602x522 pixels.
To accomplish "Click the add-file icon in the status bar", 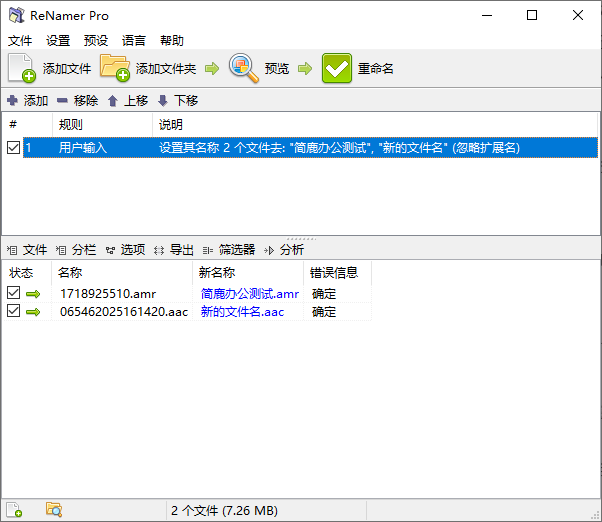I will (14, 510).
